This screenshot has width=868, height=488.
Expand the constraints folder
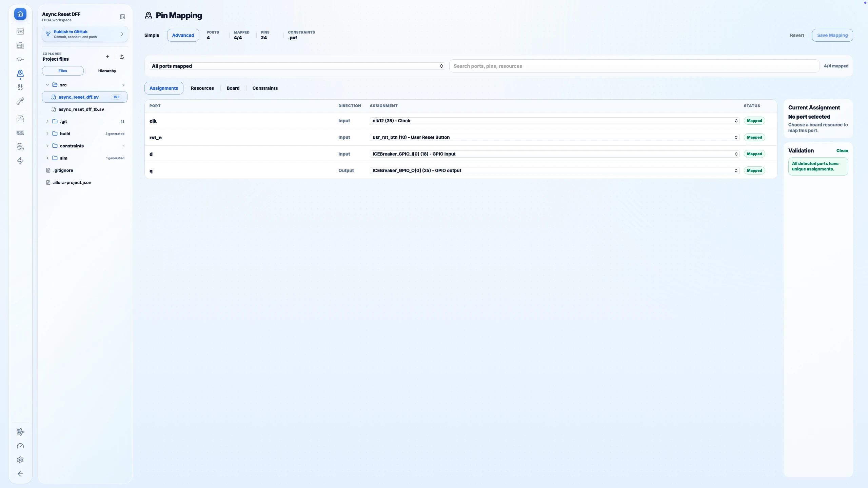pyautogui.click(x=85, y=146)
